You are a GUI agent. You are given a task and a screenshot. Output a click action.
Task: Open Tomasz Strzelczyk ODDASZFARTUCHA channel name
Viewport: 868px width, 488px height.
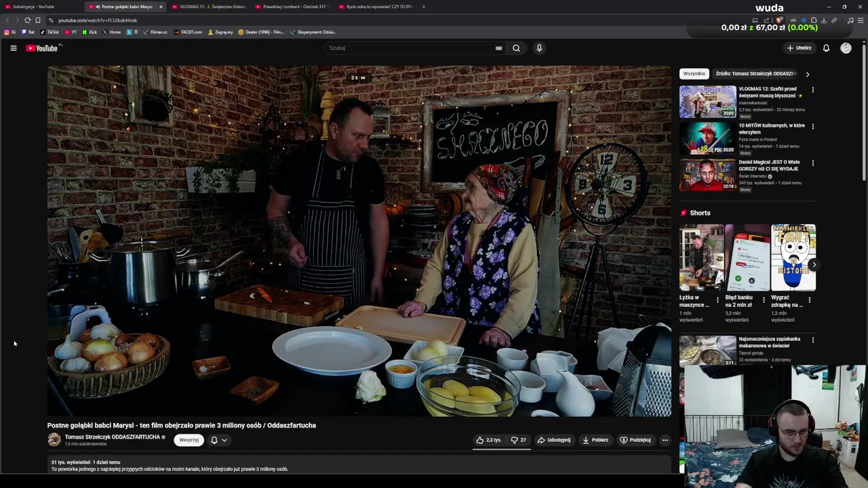(113, 437)
